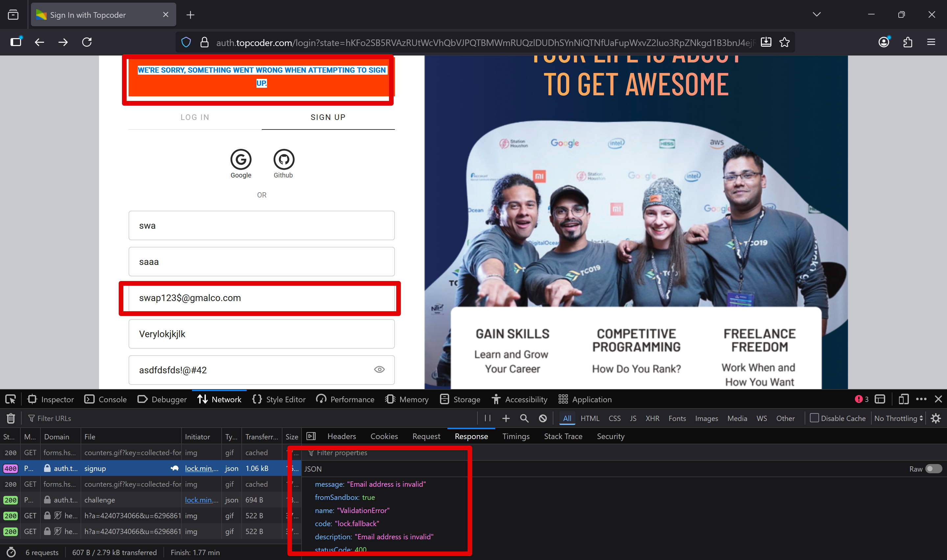Image resolution: width=947 pixels, height=560 pixels.
Task: Open network settings gear icon
Action: [936, 418]
